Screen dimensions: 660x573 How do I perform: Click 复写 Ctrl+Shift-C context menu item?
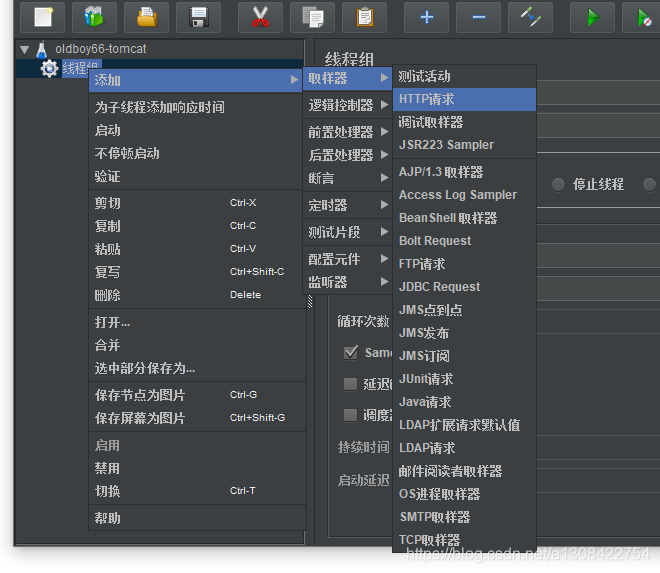pyautogui.click(x=197, y=272)
